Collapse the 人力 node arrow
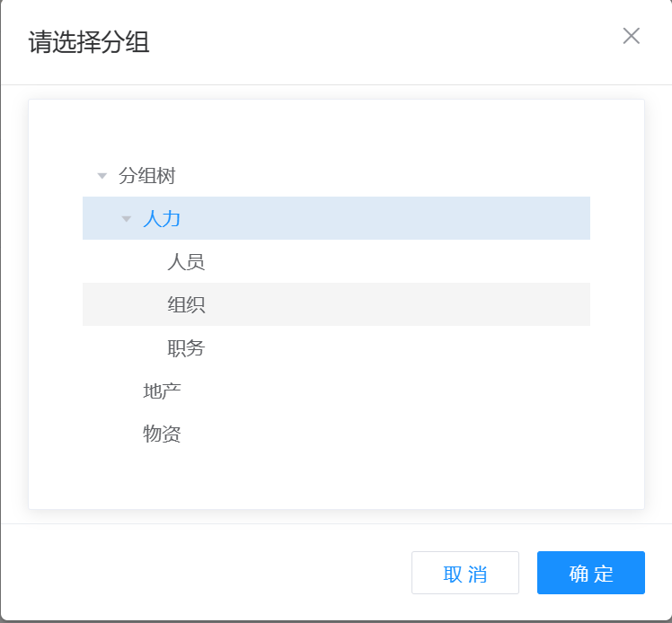The image size is (672, 623). [127, 219]
